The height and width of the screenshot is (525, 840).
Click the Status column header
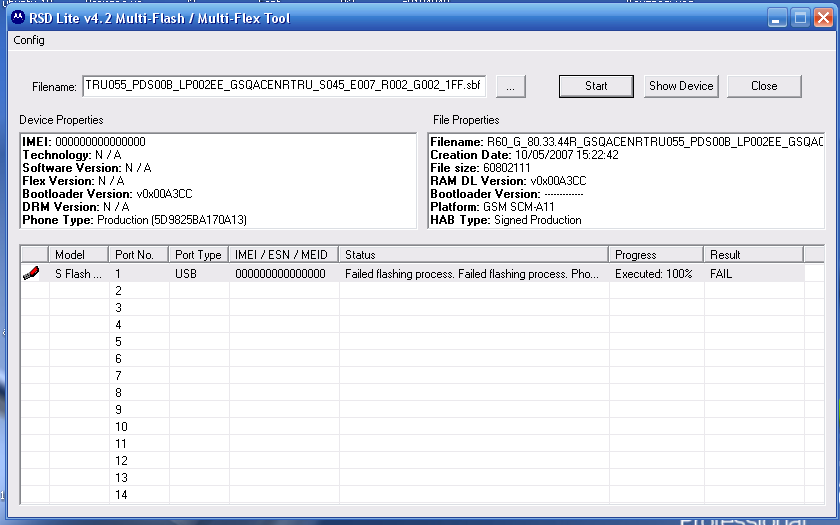point(474,254)
